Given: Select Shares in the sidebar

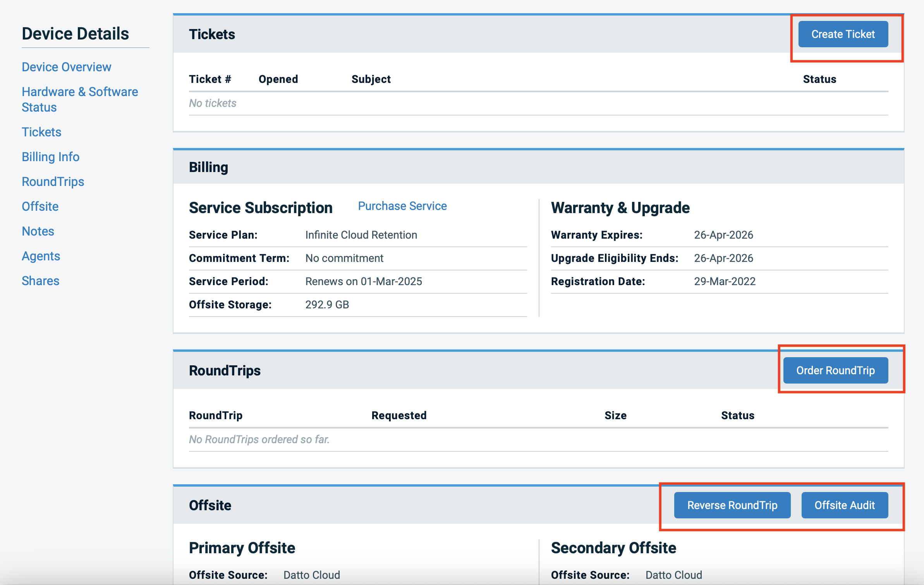Looking at the screenshot, I should pyautogui.click(x=40, y=280).
